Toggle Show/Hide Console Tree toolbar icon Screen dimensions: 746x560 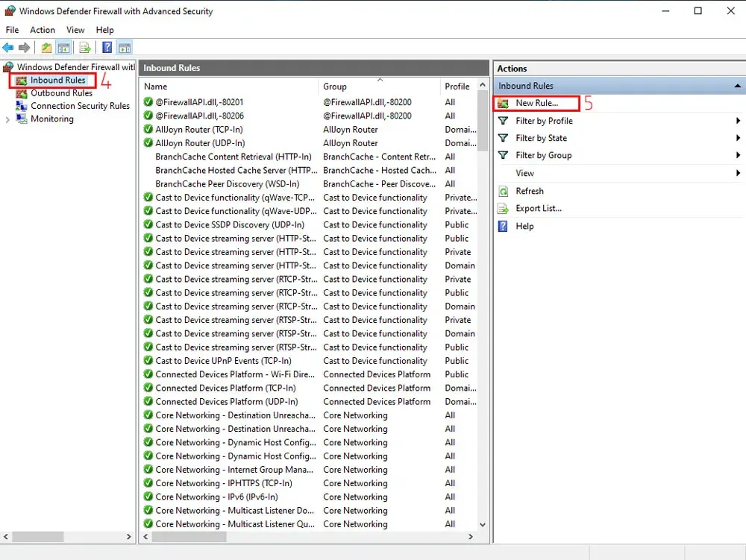click(63, 48)
